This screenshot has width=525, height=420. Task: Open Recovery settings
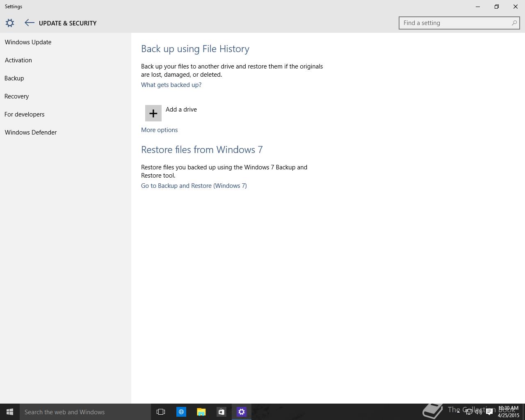[x=17, y=96]
